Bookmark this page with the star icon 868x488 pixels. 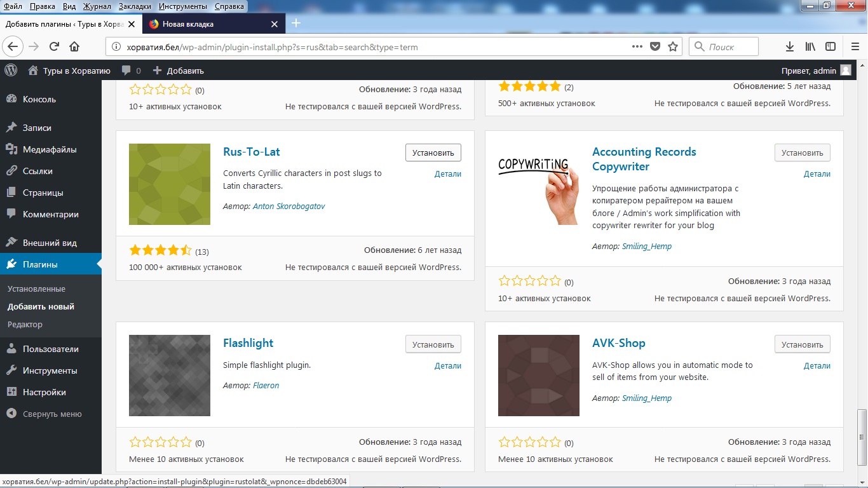pos(673,46)
